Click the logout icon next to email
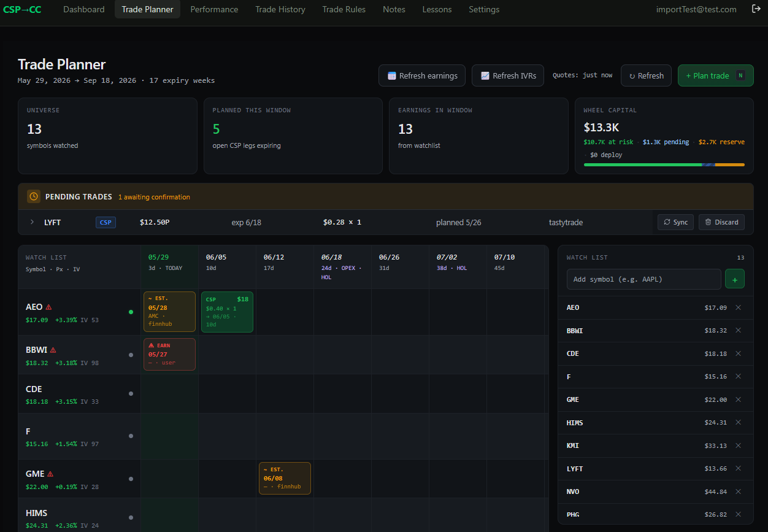The height and width of the screenshot is (532, 768). 756,9
